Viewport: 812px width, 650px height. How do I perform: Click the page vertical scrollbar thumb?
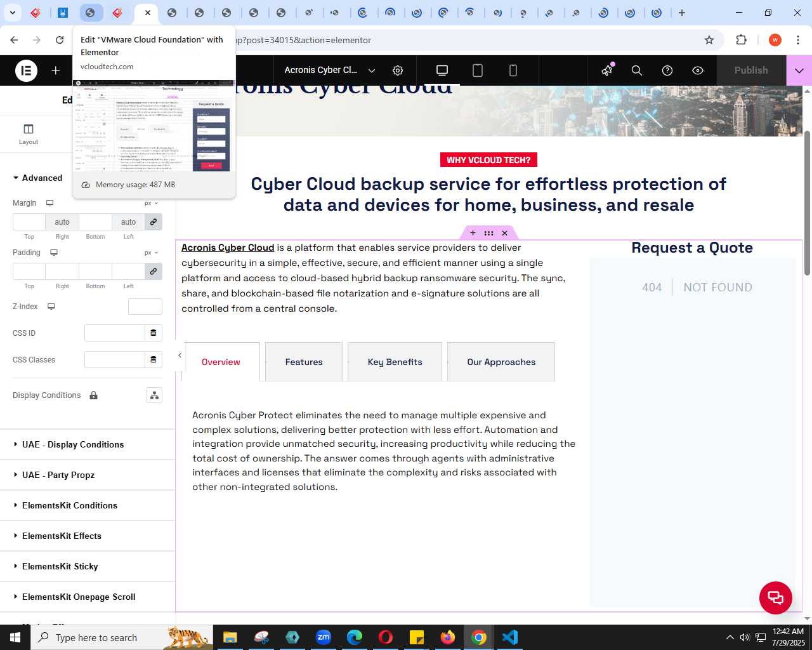tap(808, 203)
